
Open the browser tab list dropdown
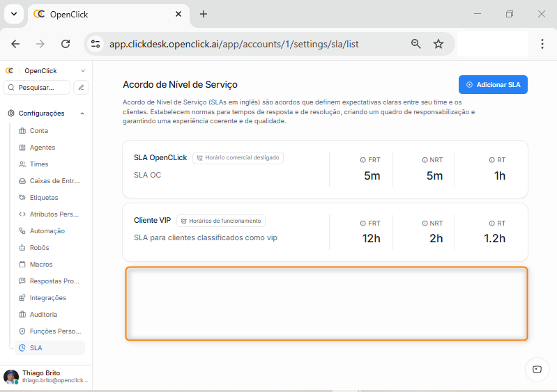tap(13, 14)
